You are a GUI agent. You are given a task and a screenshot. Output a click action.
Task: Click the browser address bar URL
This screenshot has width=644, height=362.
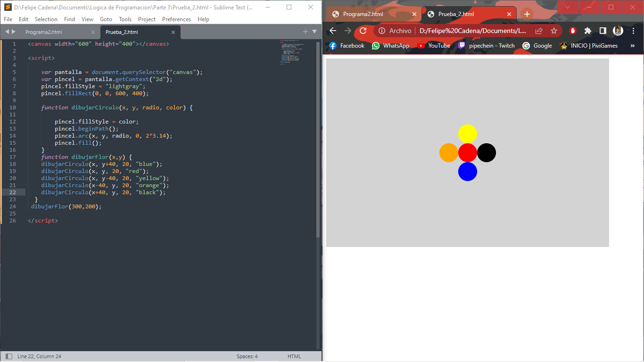click(472, 31)
